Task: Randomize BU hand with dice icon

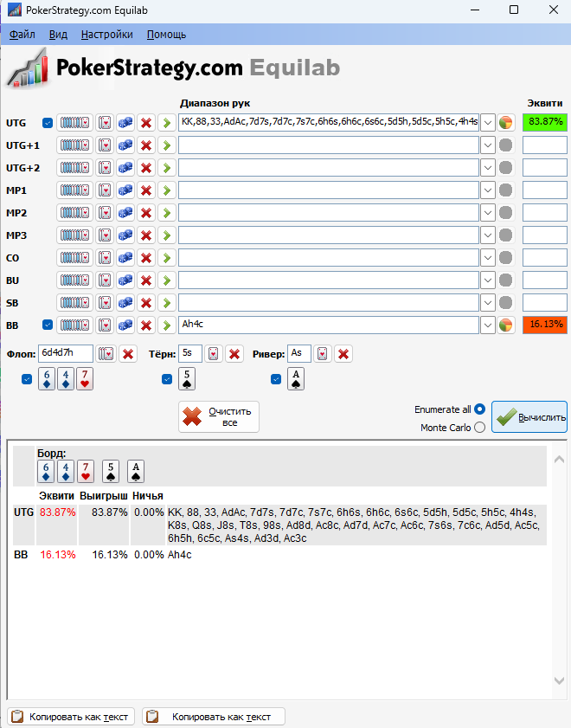Action: click(x=125, y=280)
